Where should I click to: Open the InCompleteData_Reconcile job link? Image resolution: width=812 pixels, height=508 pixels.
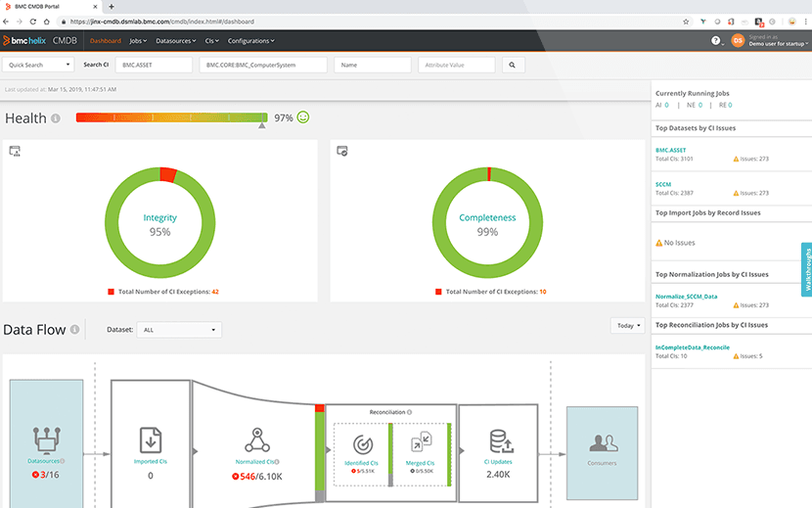tap(693, 347)
